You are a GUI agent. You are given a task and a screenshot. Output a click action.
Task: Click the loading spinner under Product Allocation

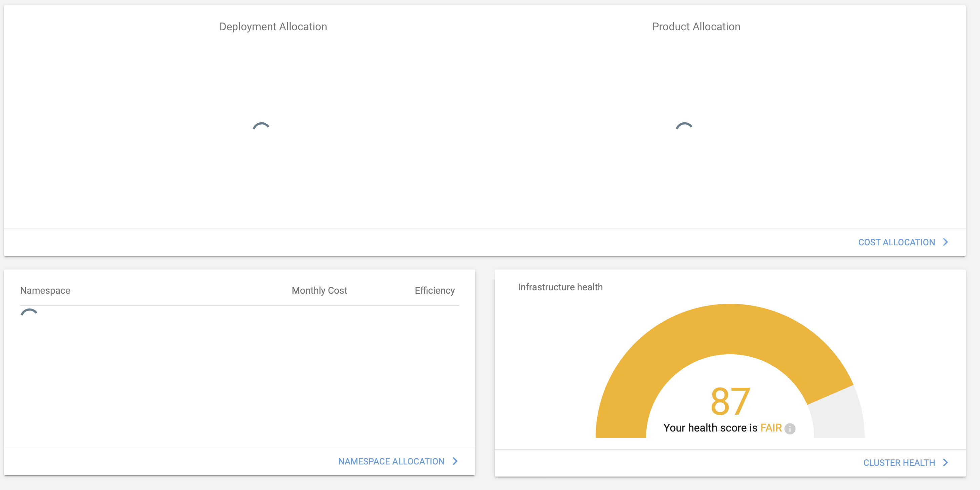coord(684,128)
